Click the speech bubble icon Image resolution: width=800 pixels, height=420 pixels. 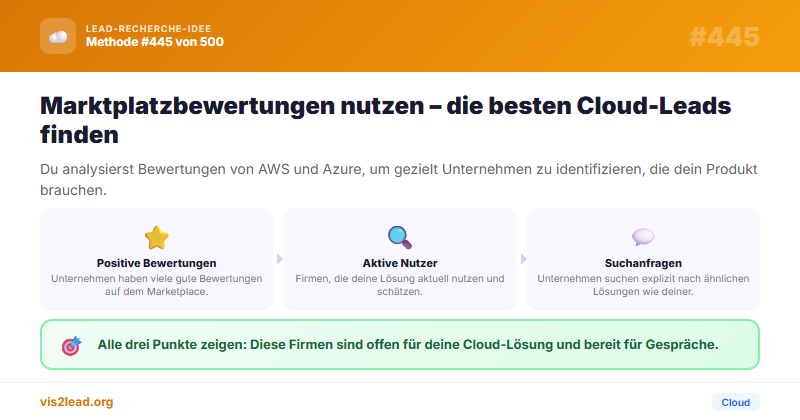pyautogui.click(x=643, y=237)
